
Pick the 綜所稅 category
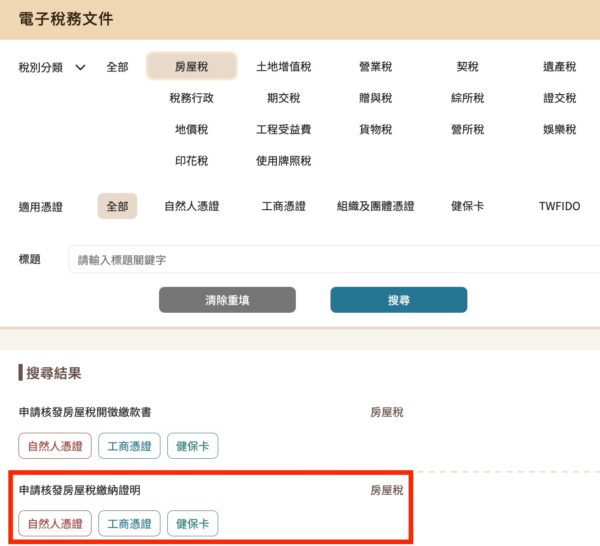point(467,98)
